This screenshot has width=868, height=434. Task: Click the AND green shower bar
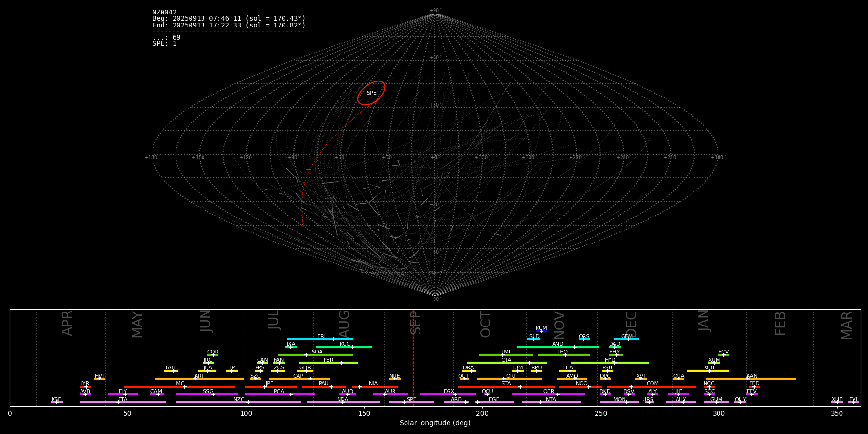coord(558,347)
